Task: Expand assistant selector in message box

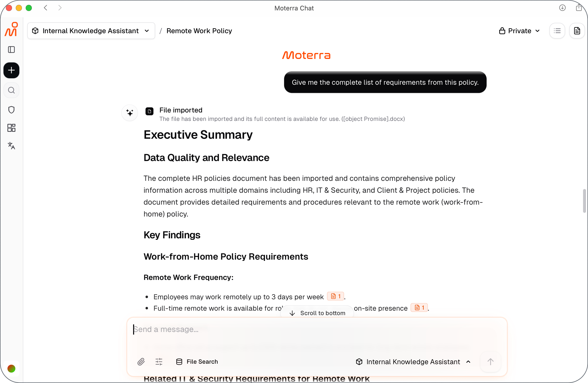Action: [413, 362]
